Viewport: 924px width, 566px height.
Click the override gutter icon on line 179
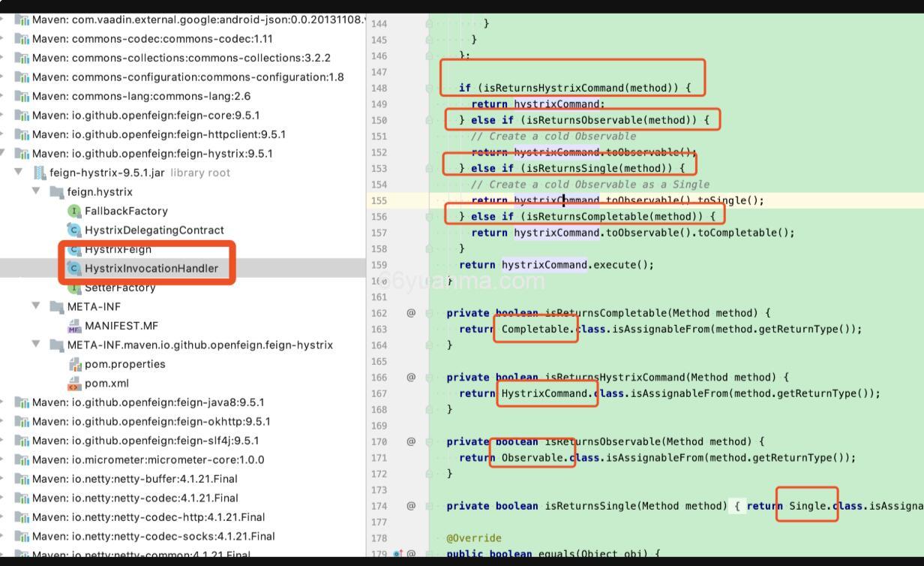coord(397,555)
